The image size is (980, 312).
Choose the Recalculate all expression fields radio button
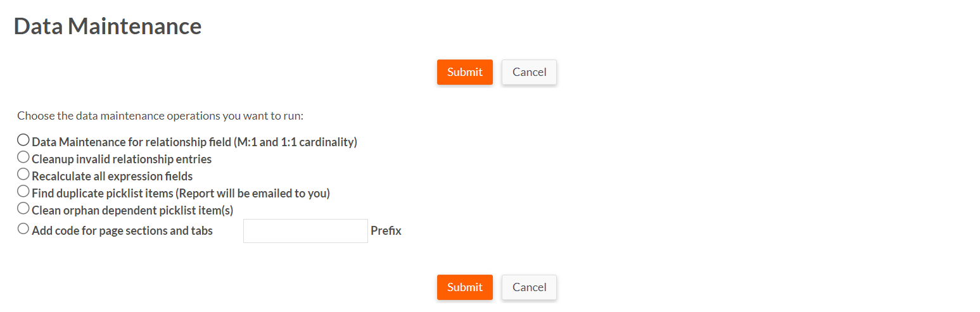click(x=23, y=173)
